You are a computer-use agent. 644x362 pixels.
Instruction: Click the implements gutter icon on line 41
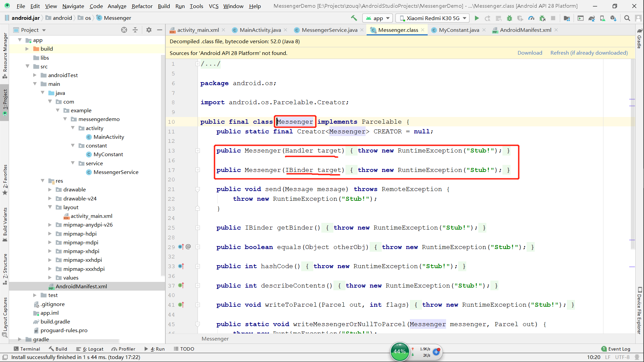181,305
